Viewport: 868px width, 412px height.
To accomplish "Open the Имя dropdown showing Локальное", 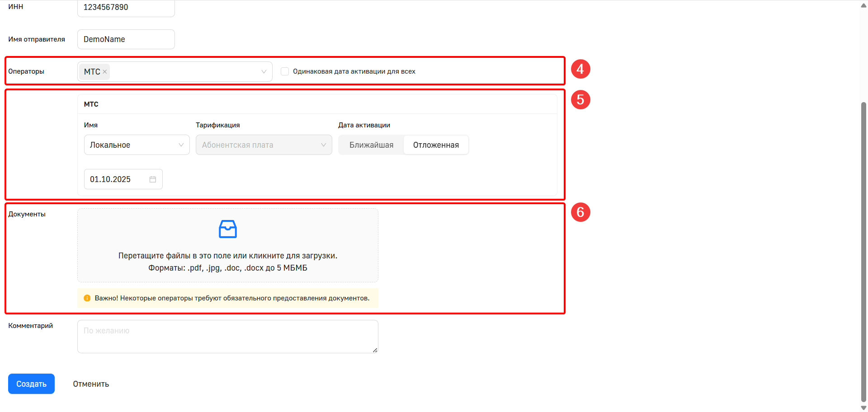I will pos(137,145).
